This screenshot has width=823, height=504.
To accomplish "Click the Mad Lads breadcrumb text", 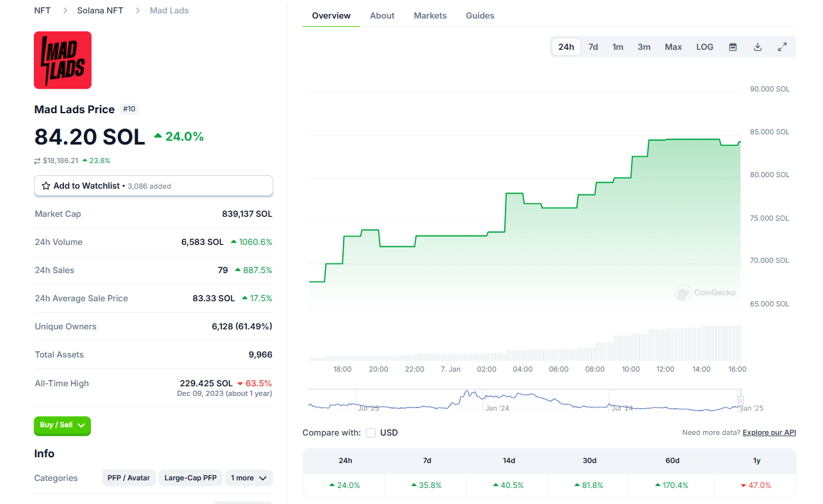I will [x=169, y=11].
